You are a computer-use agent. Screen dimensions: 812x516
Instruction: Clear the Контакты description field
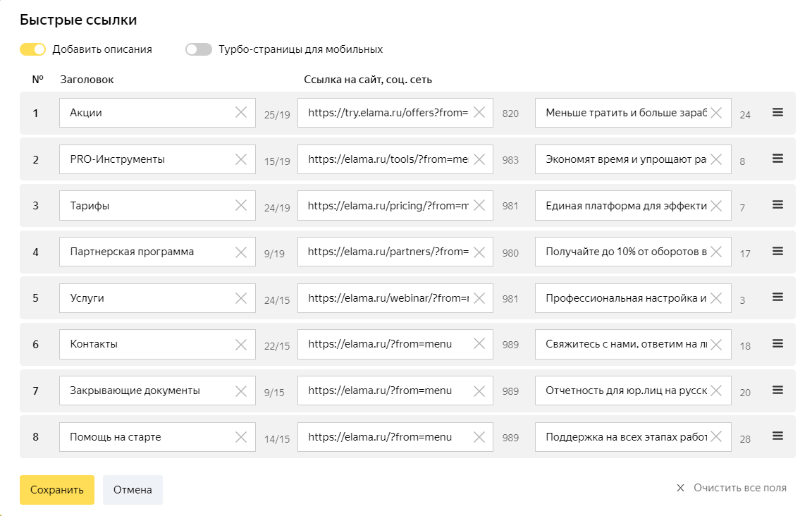[x=716, y=345]
